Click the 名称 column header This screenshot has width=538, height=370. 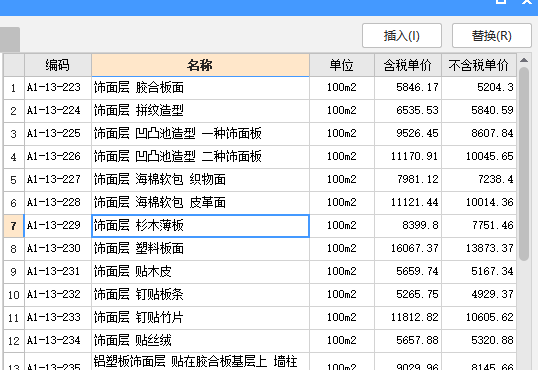coord(200,65)
